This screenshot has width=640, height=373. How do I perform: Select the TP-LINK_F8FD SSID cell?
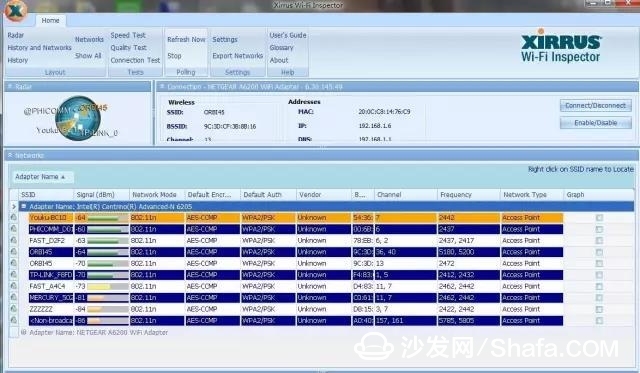(51, 275)
